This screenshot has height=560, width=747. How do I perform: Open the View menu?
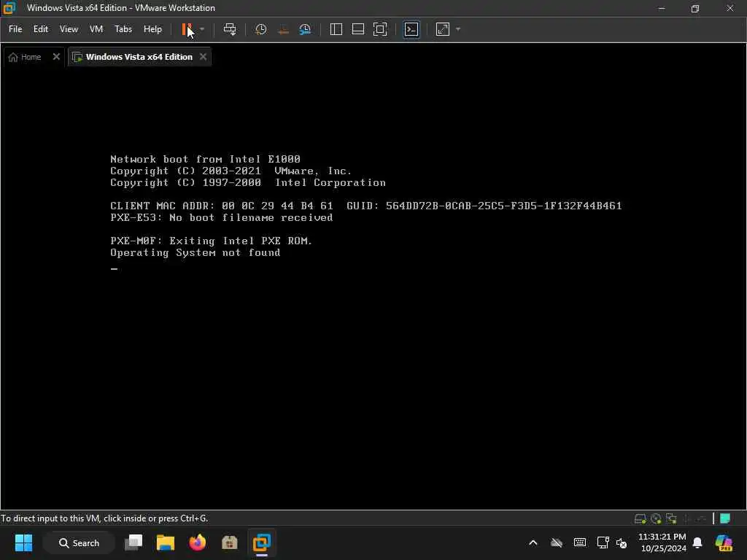[x=69, y=29]
